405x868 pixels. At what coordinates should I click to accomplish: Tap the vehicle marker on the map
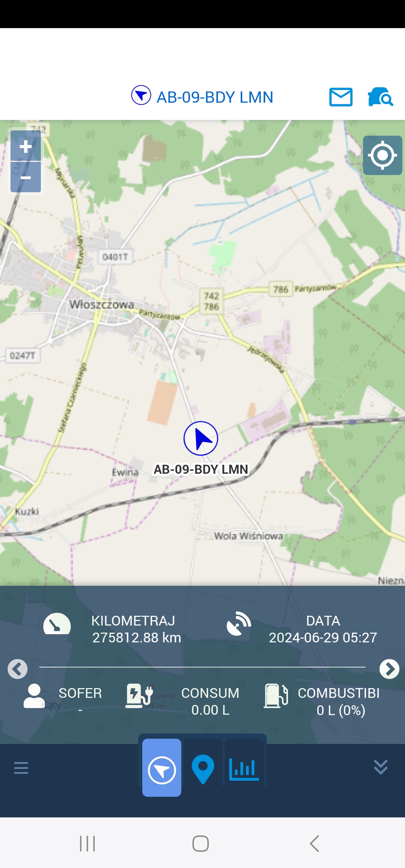(x=201, y=438)
